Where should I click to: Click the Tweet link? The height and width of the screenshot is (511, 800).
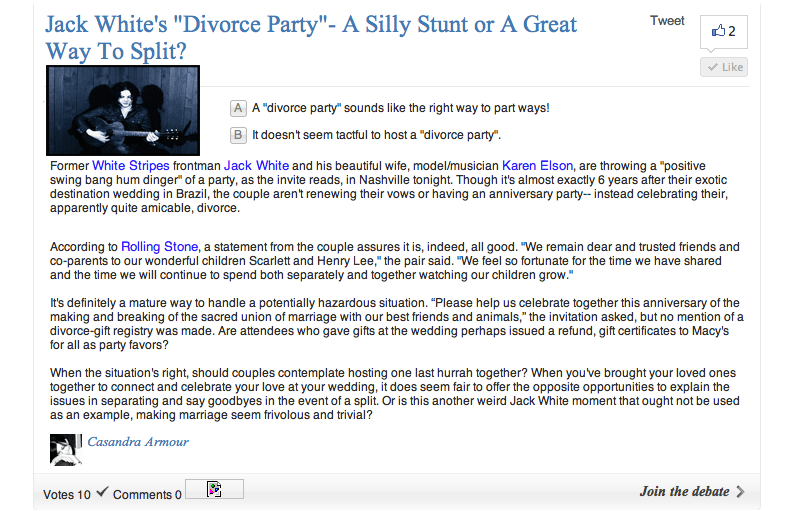(667, 21)
